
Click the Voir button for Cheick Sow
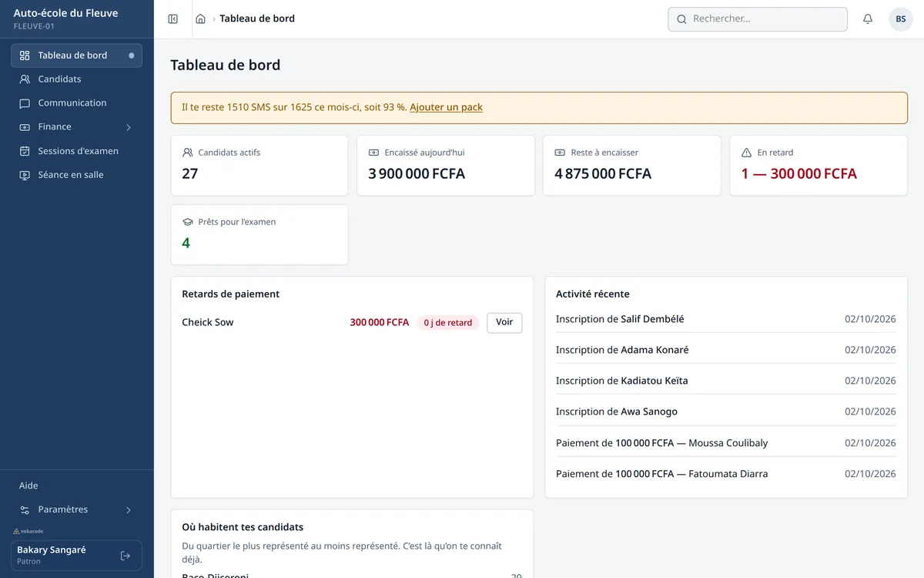[504, 323]
